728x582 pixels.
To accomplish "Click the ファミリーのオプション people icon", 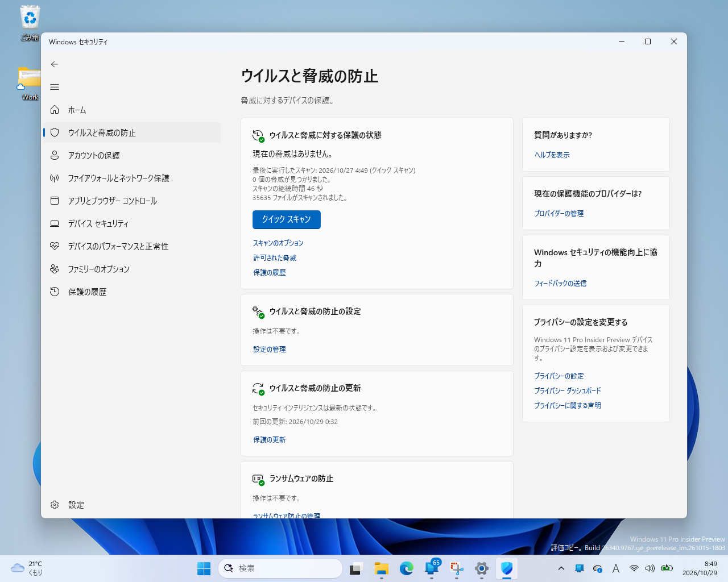I will tap(55, 269).
